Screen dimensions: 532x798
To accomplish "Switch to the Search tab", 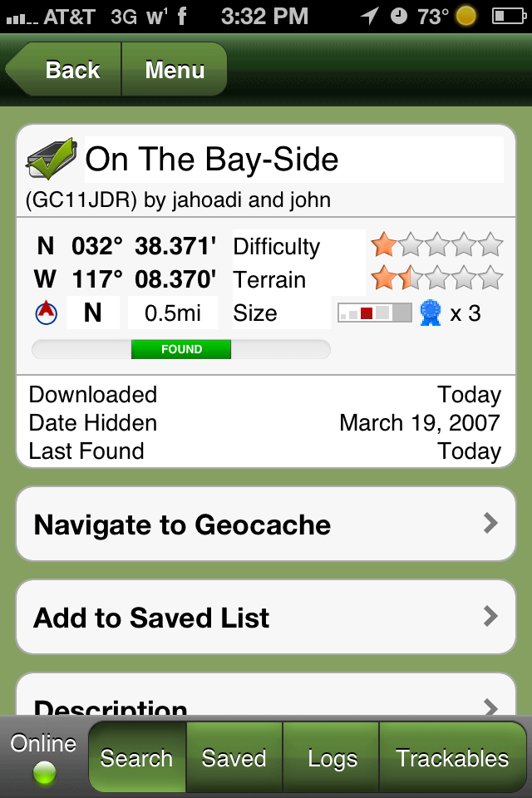I will [x=137, y=758].
